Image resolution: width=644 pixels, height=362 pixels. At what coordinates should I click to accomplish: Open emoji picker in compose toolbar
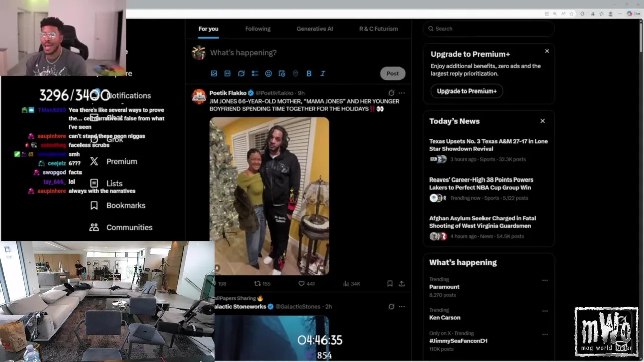pyautogui.click(x=268, y=73)
